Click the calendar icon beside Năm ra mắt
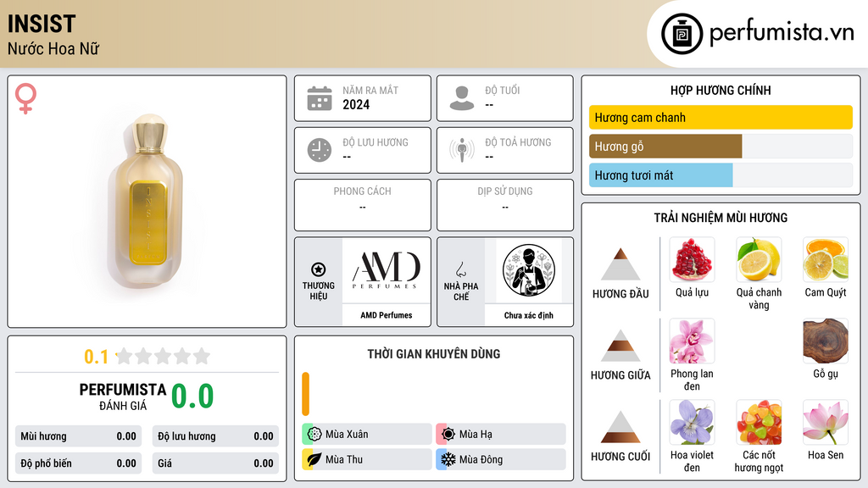The image size is (868, 488). (320, 98)
